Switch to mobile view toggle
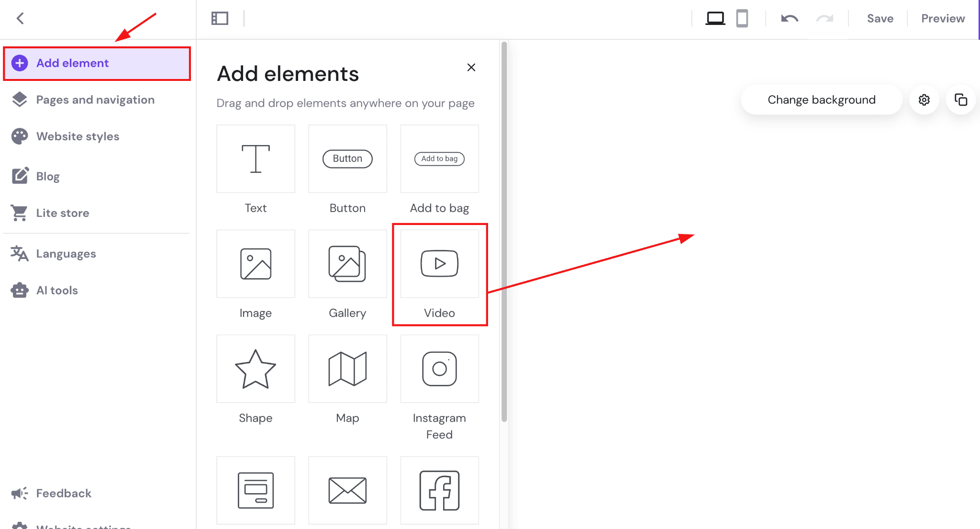Image resolution: width=980 pixels, height=529 pixels. click(x=742, y=18)
